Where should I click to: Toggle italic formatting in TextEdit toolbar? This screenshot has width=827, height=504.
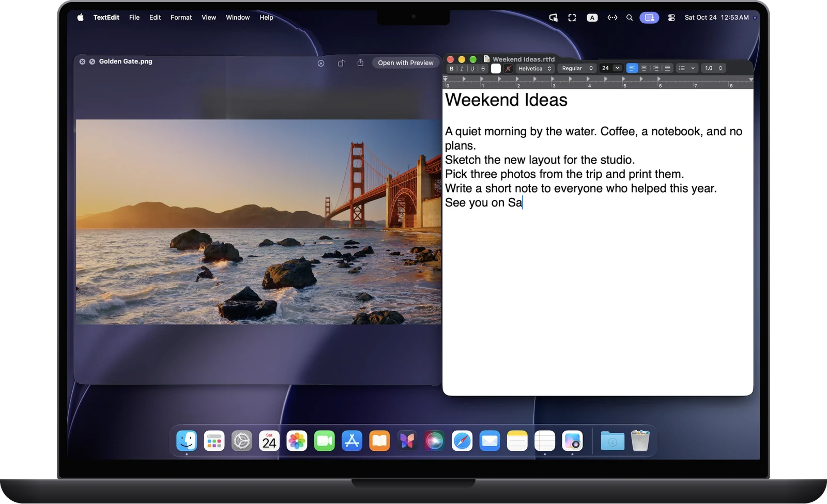(462, 69)
